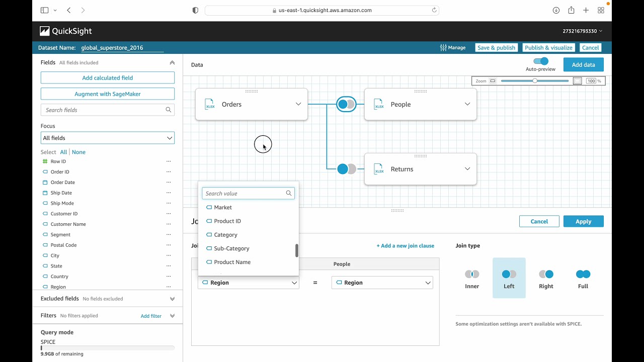The height and width of the screenshot is (362, 644).
Task: Open the Manage menu
Action: click(x=453, y=48)
